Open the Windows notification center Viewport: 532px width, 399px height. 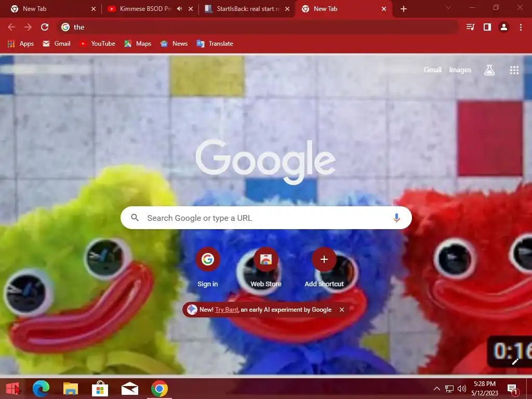513,389
